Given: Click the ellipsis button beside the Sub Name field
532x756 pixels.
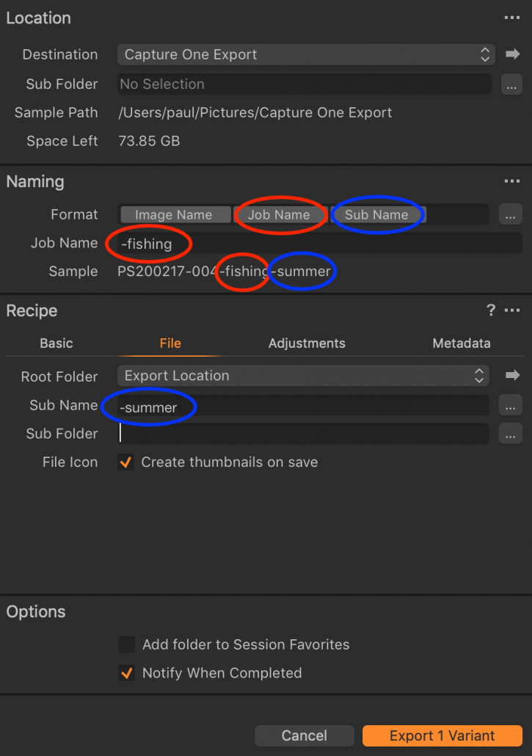Looking at the screenshot, I should [x=510, y=405].
